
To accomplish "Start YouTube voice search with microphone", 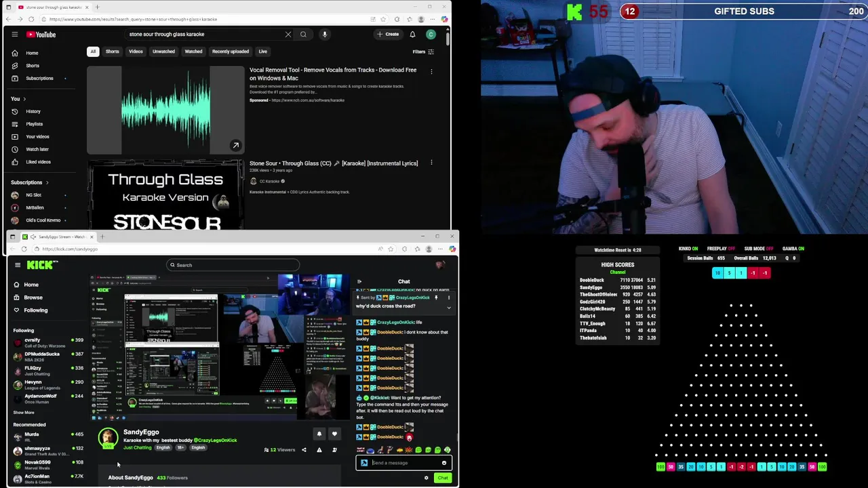I will 325,34.
